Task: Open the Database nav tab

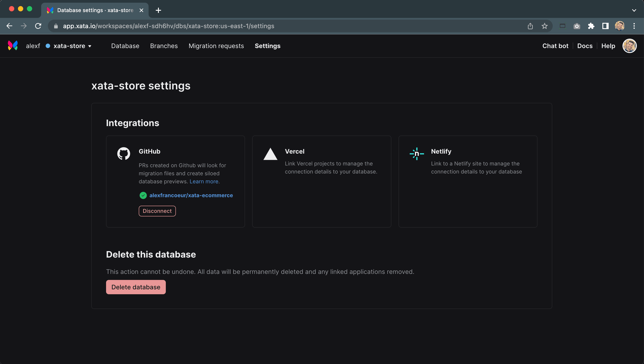Action: coord(125,46)
